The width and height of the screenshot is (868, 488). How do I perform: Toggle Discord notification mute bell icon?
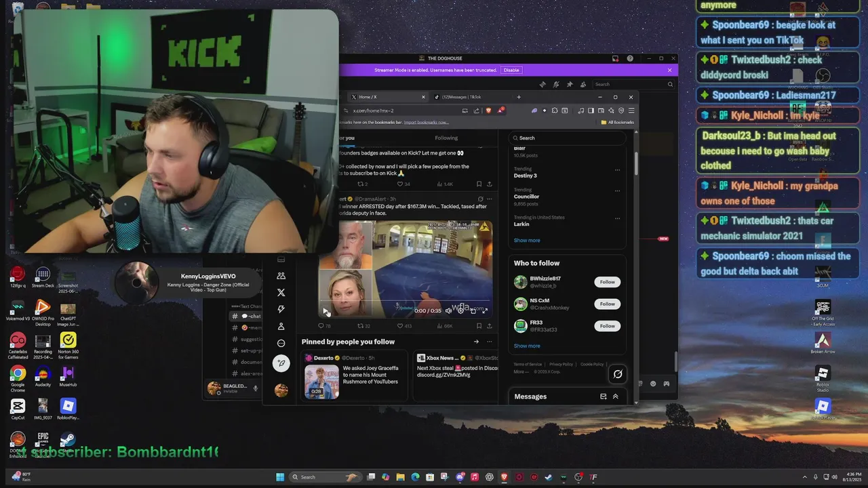tap(556, 85)
